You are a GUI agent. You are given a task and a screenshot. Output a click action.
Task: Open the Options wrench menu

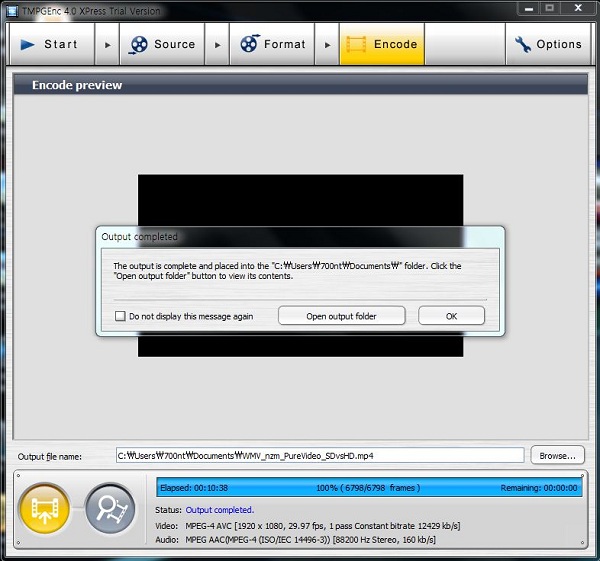(548, 44)
